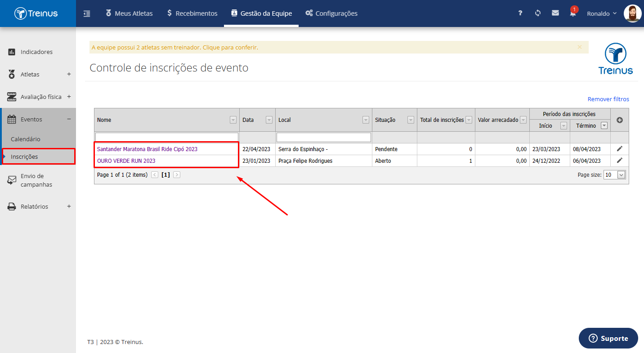Open Local column filter dropdown
The width and height of the screenshot is (644, 353).
tap(366, 120)
